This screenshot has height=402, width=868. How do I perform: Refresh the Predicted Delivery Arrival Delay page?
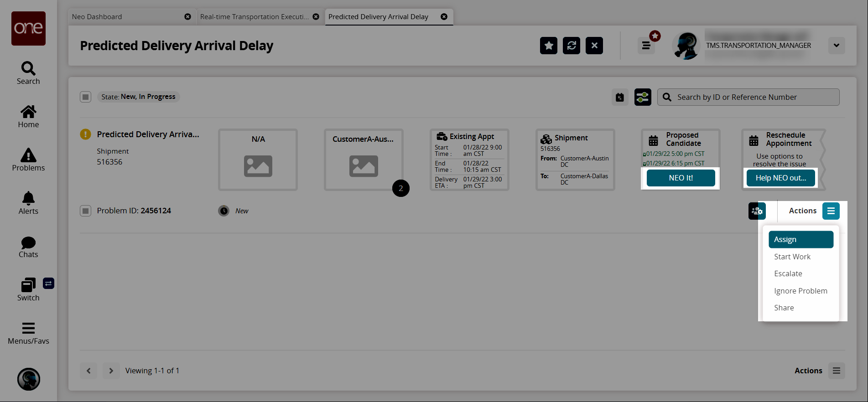(572, 46)
